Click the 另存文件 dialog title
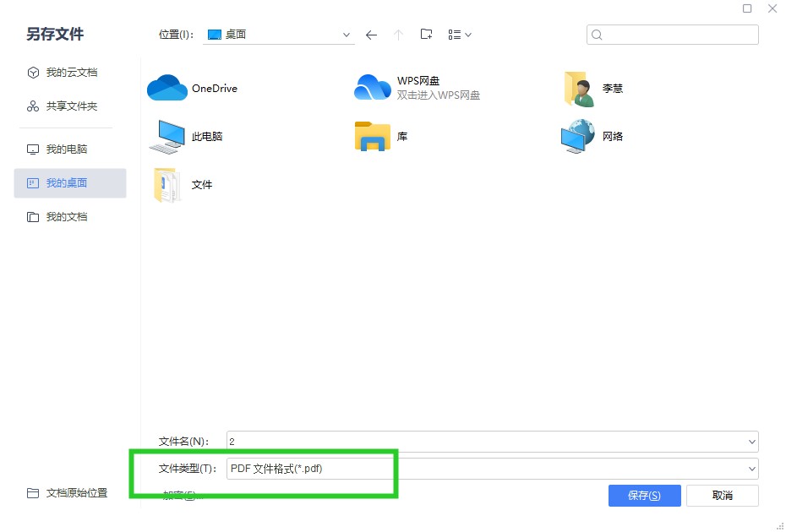Image resolution: width=786 pixels, height=532 pixels. (x=55, y=34)
